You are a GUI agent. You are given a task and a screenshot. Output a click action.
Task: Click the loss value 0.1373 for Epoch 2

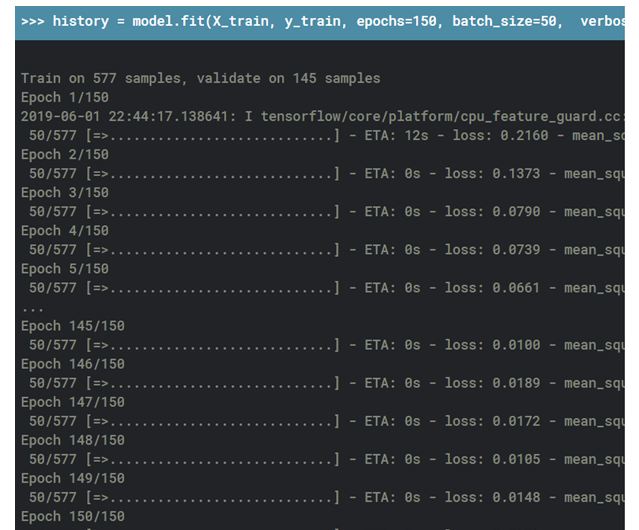(x=516, y=174)
